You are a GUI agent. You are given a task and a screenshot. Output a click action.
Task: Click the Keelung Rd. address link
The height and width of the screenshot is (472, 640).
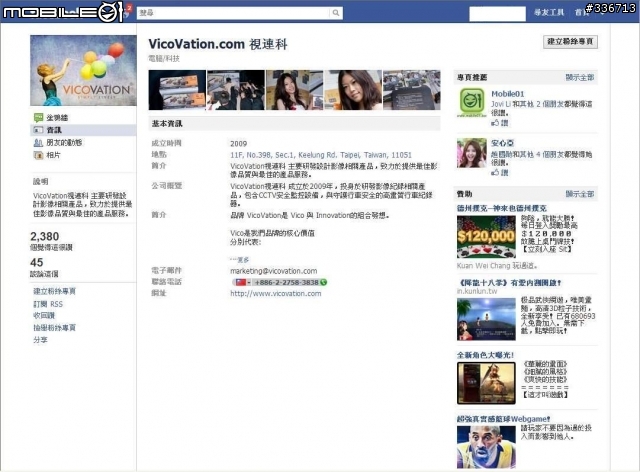coord(321,155)
